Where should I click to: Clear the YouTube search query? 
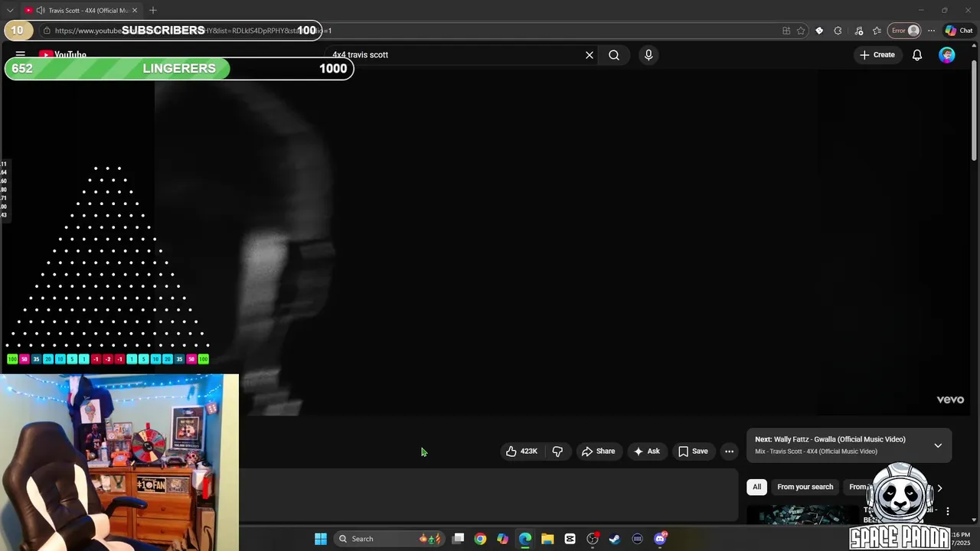590,55
